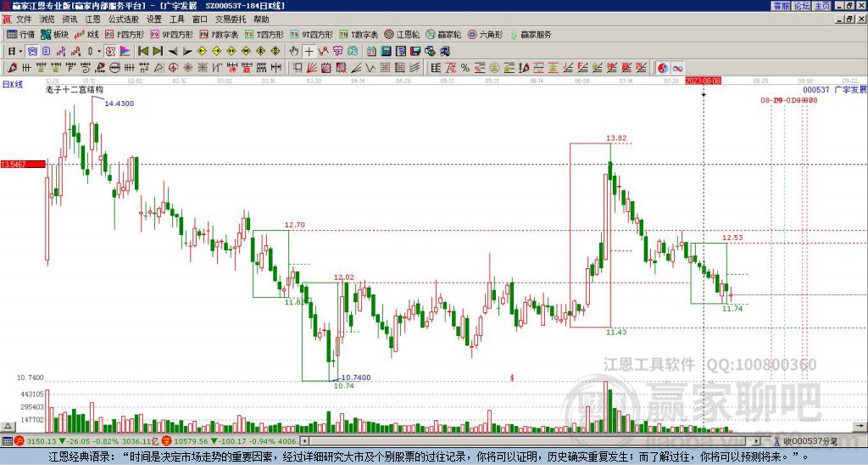Select the red fan lines tool

[x=312, y=68]
